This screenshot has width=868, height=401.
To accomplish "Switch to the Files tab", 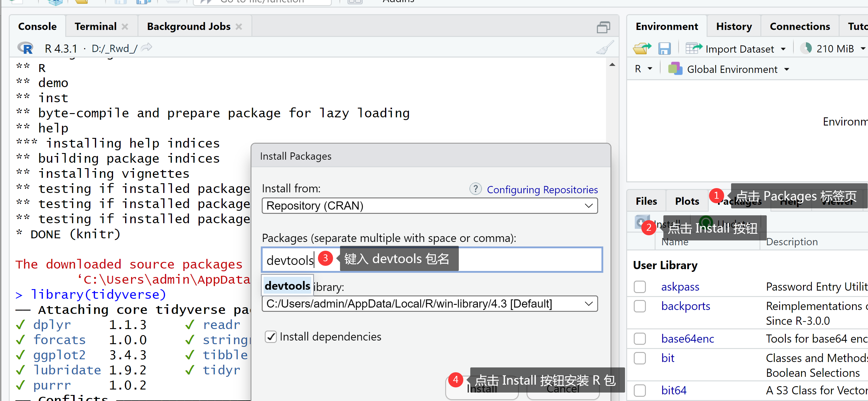I will tap(646, 201).
